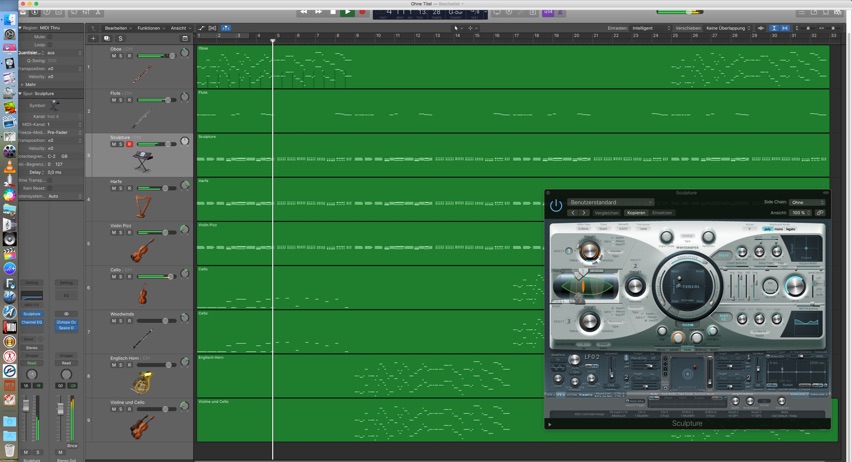The image size is (852, 462).
Task: Mute the Oboe track
Action: pyautogui.click(x=114, y=56)
